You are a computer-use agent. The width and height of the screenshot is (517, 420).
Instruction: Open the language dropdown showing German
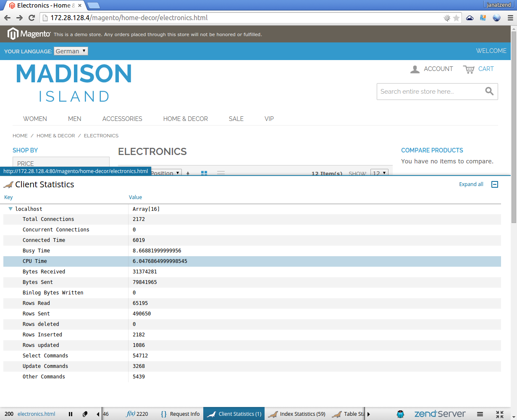[x=71, y=51]
